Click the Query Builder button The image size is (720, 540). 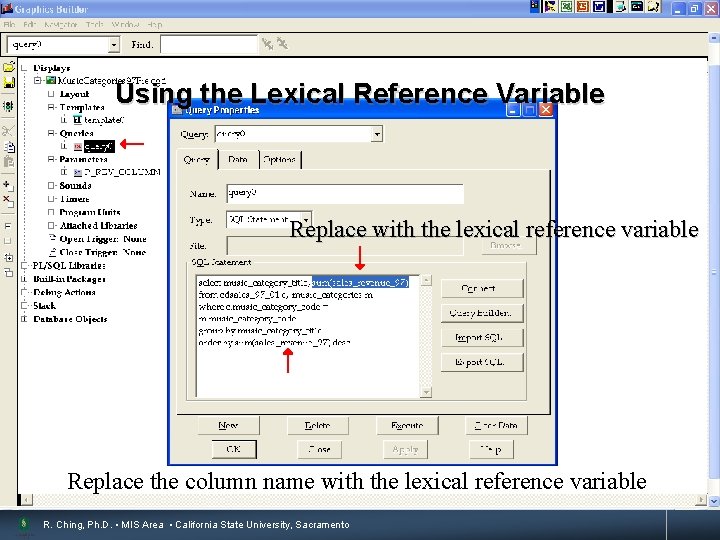[x=482, y=313]
